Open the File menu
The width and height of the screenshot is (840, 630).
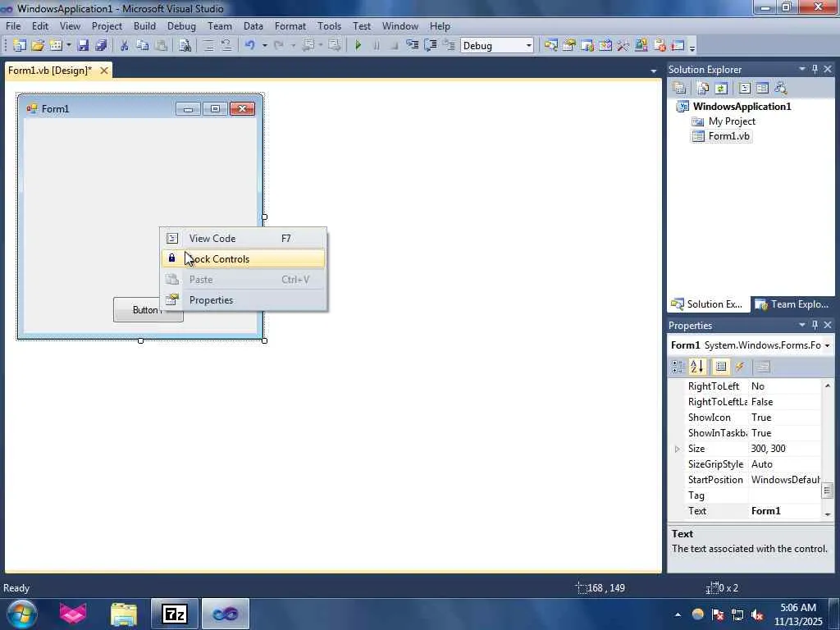tap(13, 25)
